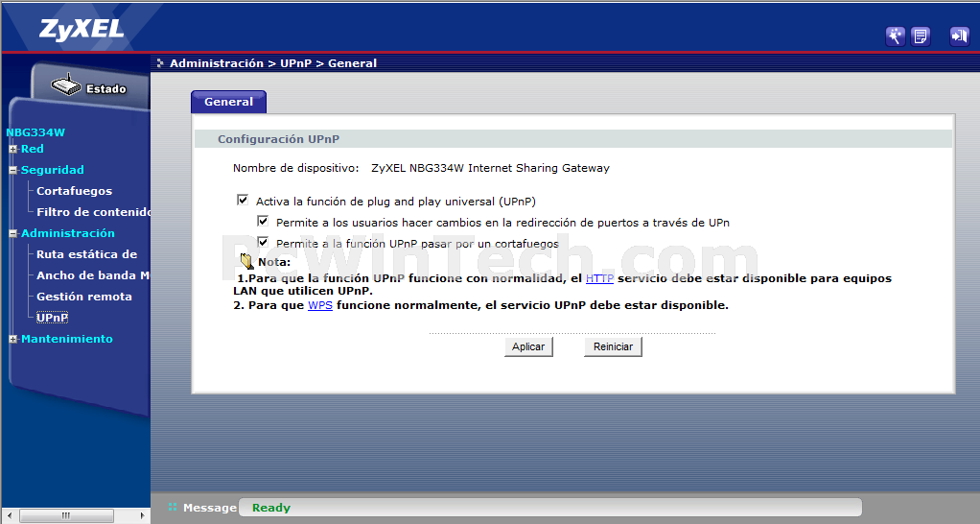Open the Red menu section
This screenshot has width=980, height=524.
[32, 149]
